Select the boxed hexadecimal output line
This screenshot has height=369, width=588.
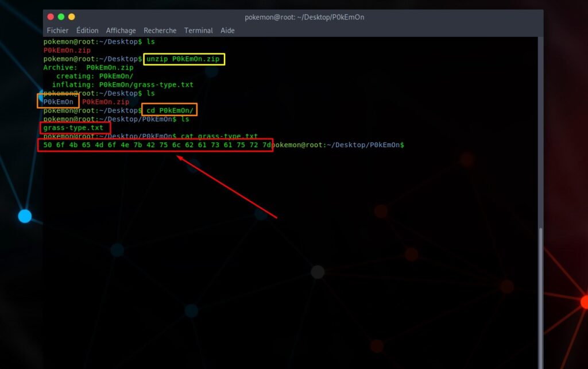(155, 145)
